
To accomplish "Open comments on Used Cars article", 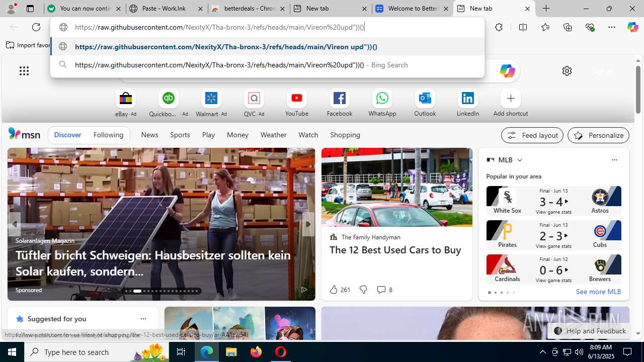I will pos(384,290).
